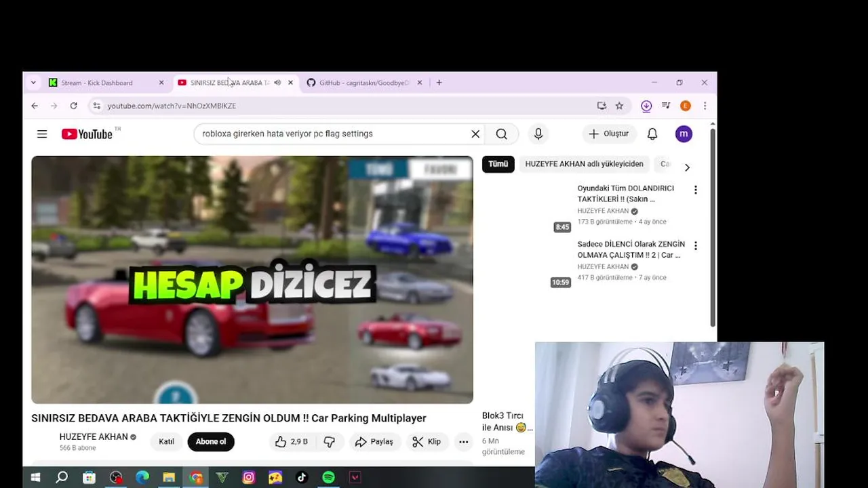This screenshot has width=868, height=488.
Task: Close the YouTube video tab
Action: (291, 83)
